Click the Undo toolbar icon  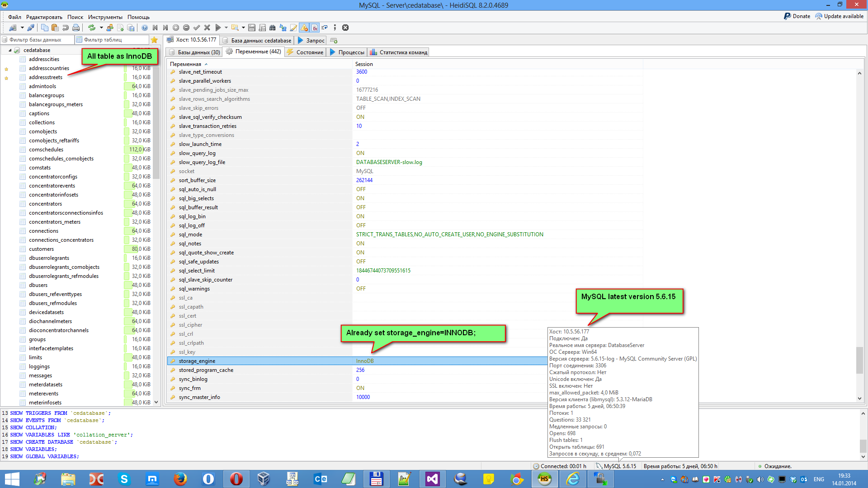point(65,28)
